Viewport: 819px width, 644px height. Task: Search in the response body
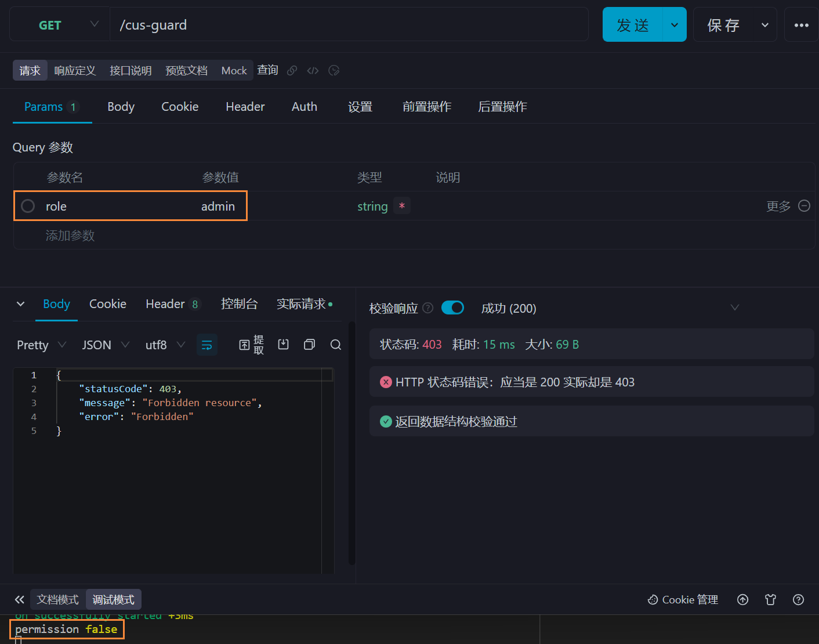pos(335,345)
